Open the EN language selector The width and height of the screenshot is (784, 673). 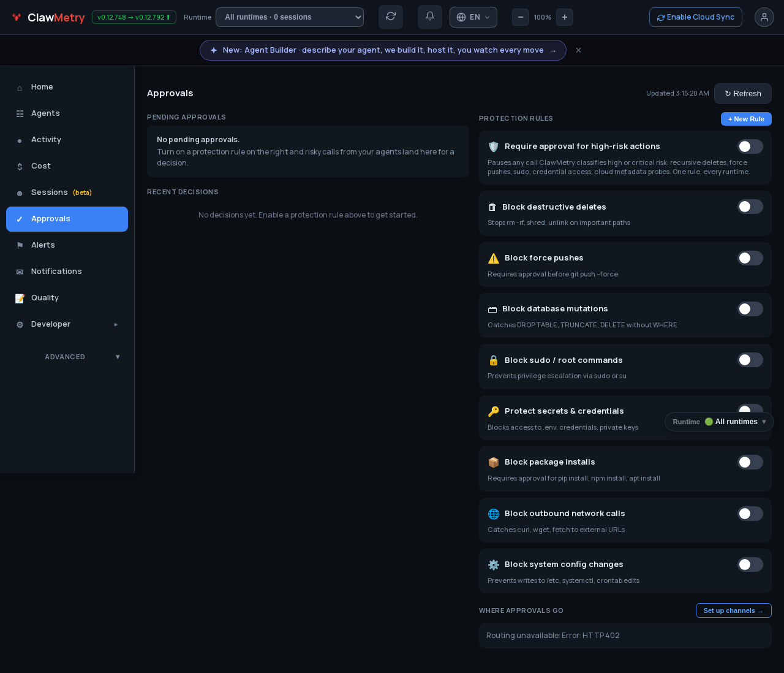click(473, 17)
